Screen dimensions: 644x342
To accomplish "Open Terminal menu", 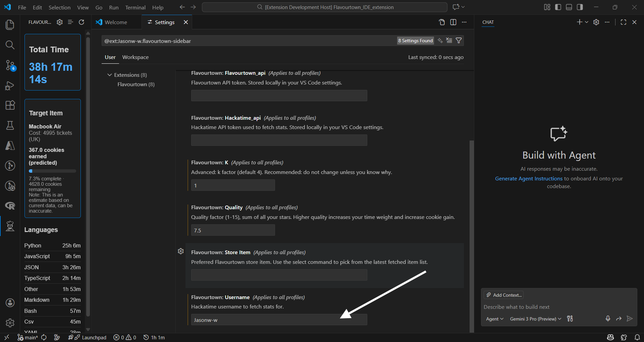I will click(135, 7).
